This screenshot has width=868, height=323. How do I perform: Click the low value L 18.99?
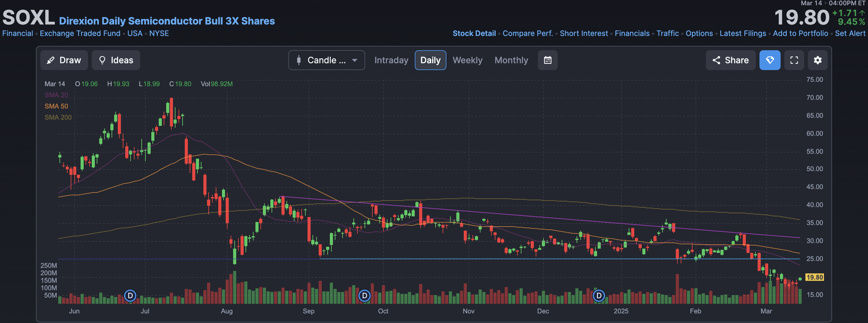click(149, 84)
